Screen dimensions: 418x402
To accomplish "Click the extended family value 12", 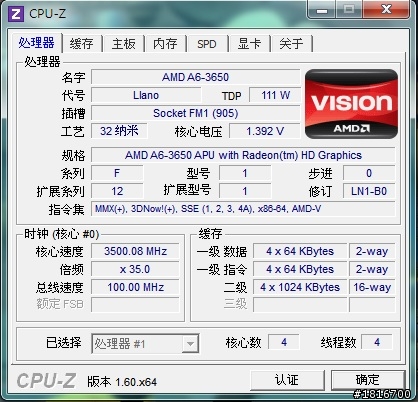I will (x=117, y=191).
